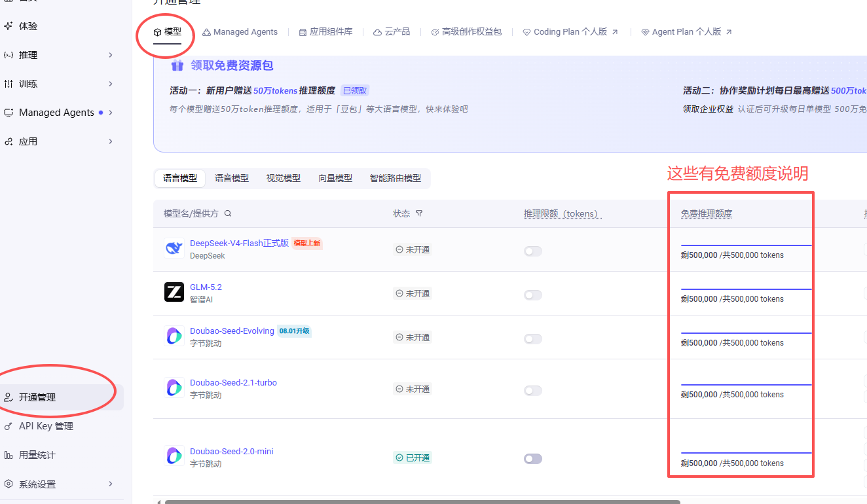This screenshot has height=504, width=867.
Task: Click the 开通管理 sidebar icon
Action: (9, 397)
